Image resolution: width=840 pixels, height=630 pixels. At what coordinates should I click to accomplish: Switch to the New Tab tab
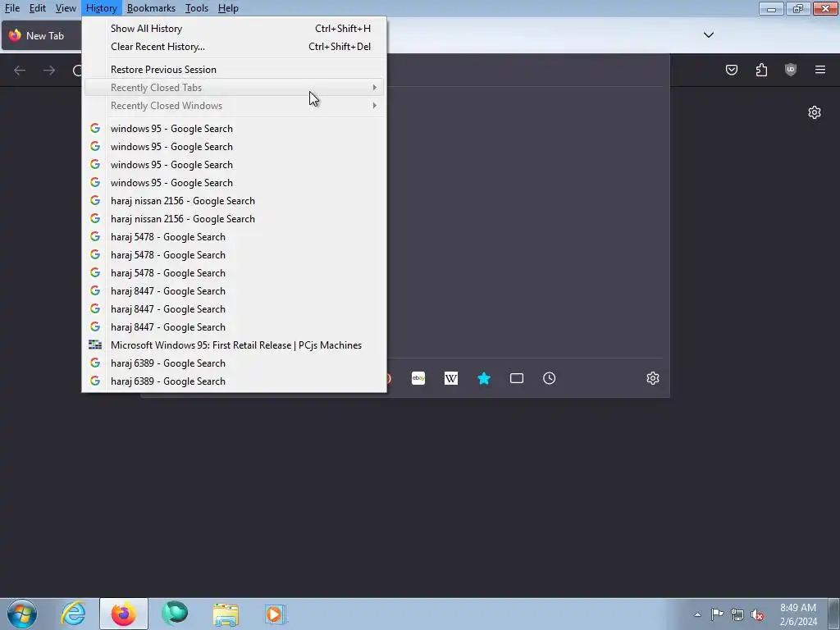[41, 36]
